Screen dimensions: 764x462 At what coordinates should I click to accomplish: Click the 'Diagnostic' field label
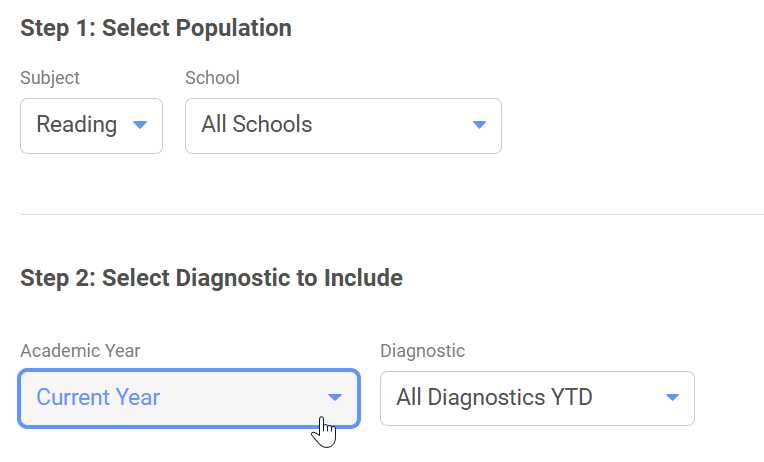click(x=423, y=351)
